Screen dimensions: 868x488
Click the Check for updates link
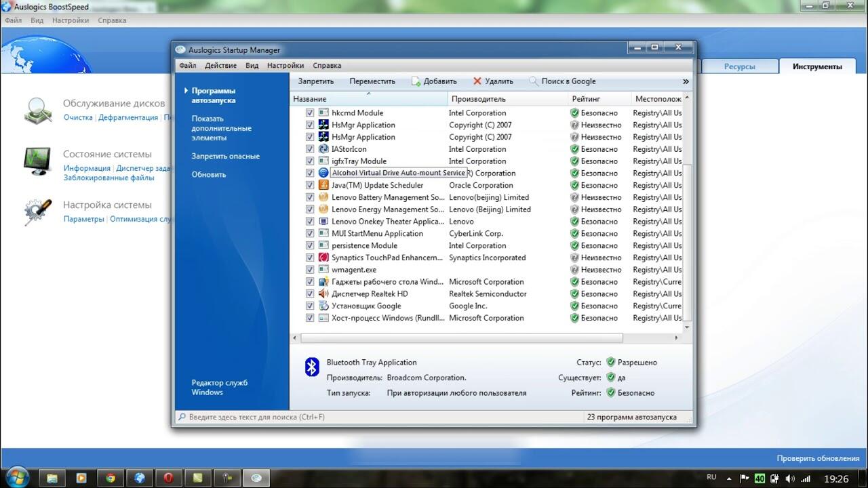[818, 458]
